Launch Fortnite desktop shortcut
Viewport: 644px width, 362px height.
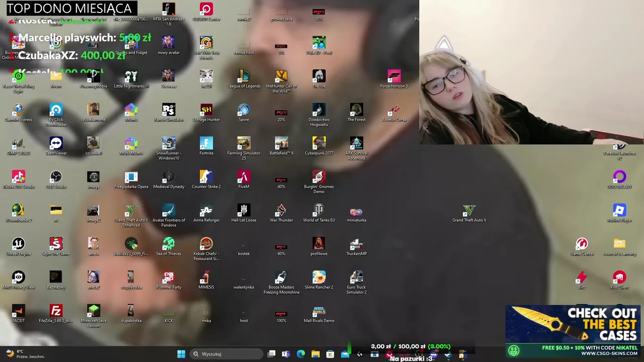click(x=206, y=146)
